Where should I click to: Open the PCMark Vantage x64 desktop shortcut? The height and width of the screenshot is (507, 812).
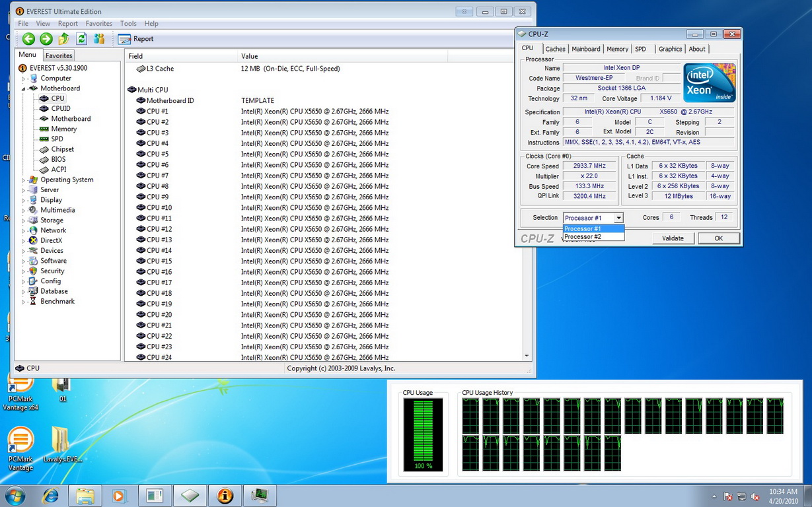pyautogui.click(x=20, y=393)
